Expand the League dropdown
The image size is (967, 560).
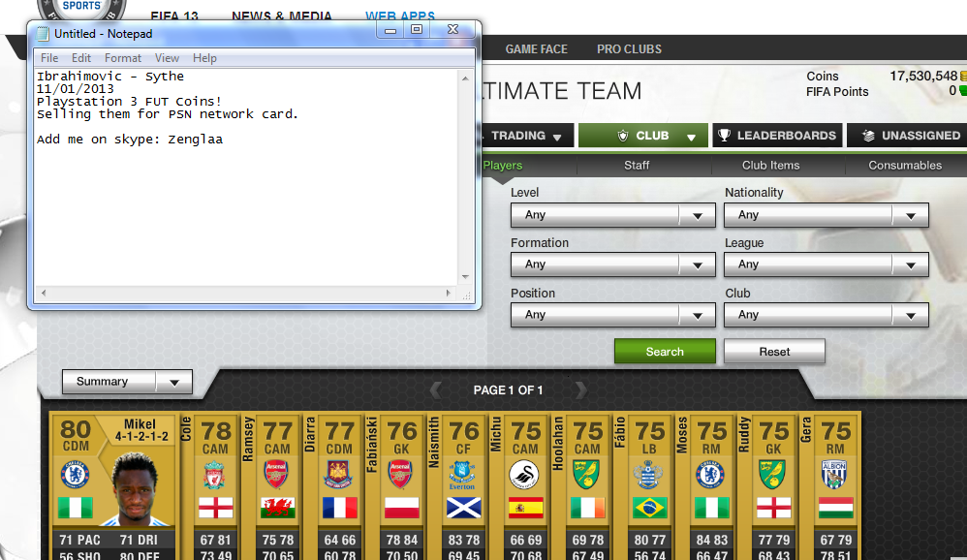point(827,264)
